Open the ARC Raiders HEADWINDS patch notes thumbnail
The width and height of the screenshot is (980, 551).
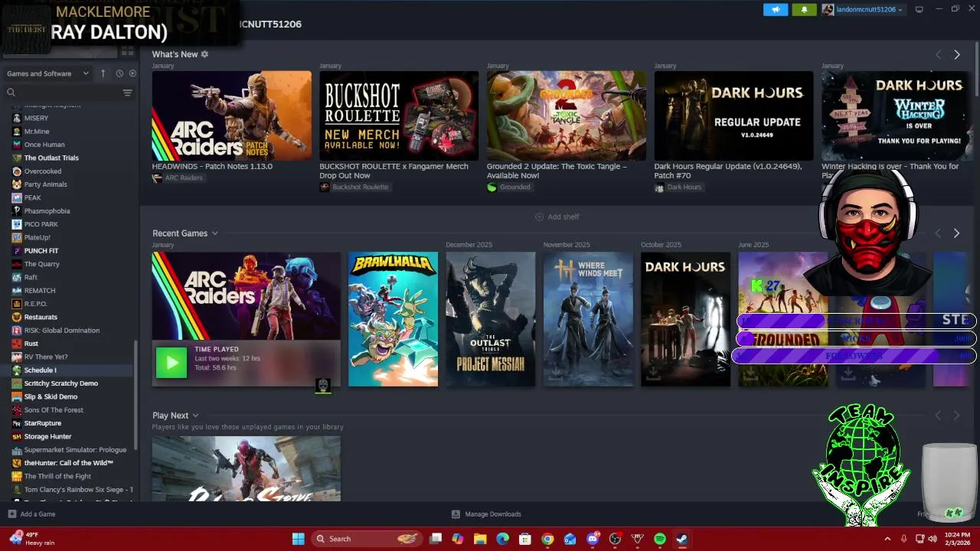click(x=231, y=116)
